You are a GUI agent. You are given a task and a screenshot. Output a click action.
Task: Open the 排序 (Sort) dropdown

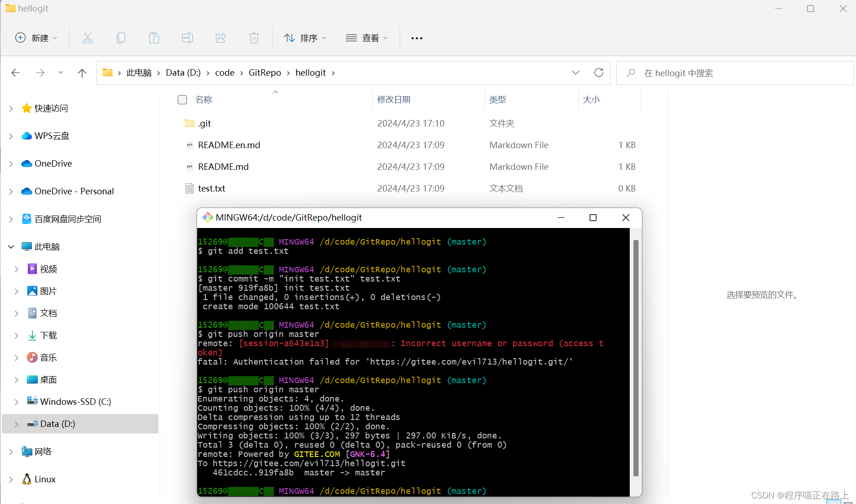tap(305, 38)
